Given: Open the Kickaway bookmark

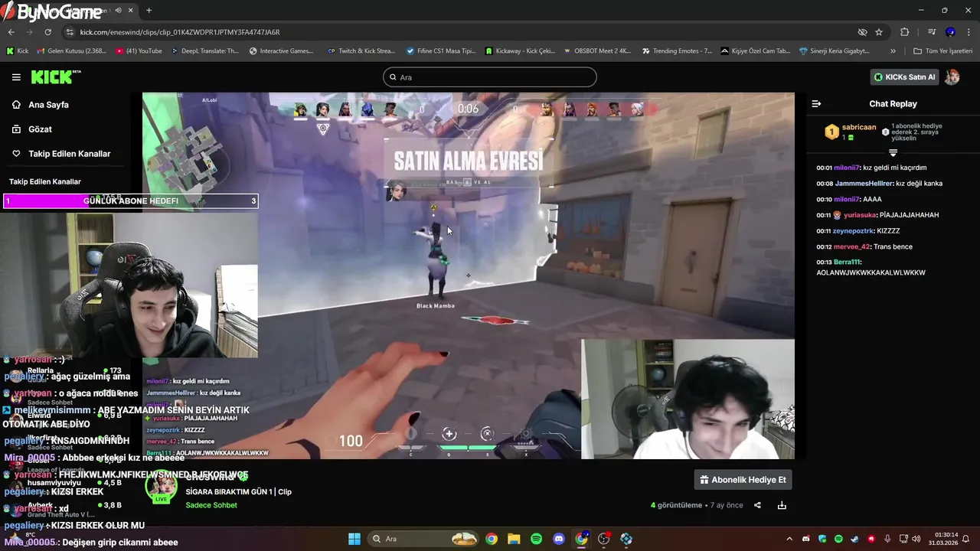Looking at the screenshot, I should [520, 51].
